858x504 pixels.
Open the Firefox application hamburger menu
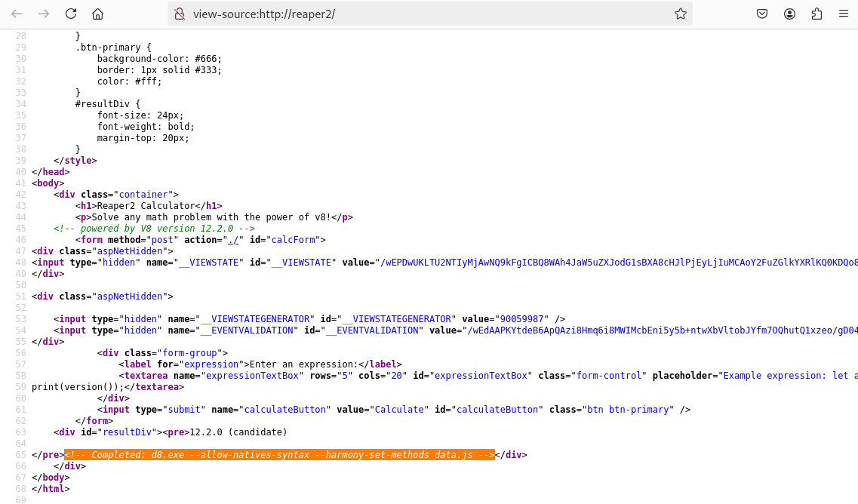(843, 14)
